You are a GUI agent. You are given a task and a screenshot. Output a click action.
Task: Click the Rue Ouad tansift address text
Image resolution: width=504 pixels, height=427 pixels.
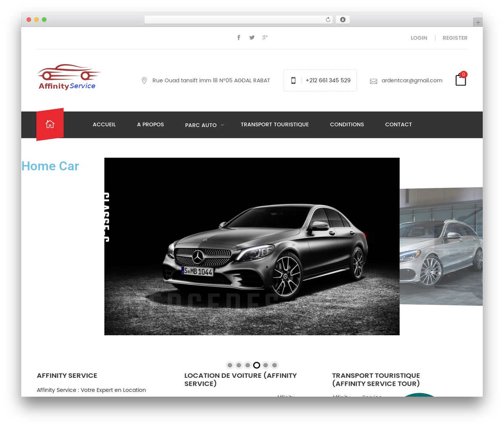pyautogui.click(x=211, y=80)
